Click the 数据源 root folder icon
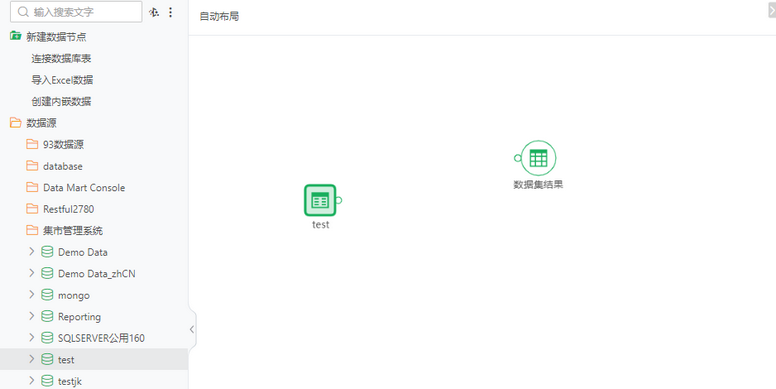776x389 pixels. pos(15,122)
